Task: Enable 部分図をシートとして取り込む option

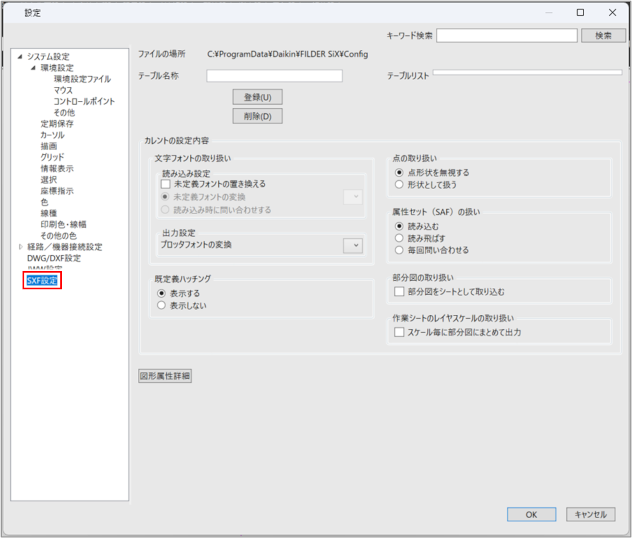Action: [400, 291]
